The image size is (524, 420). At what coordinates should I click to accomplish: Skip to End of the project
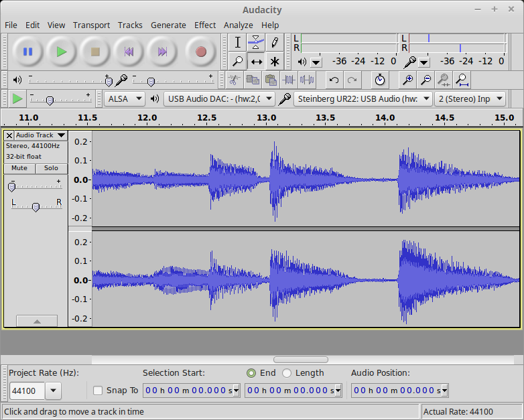[x=162, y=52]
